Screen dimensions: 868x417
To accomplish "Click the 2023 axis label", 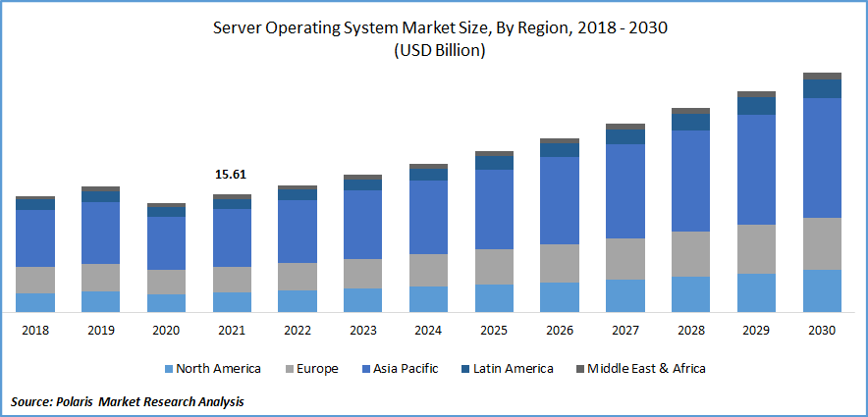I will (363, 331).
